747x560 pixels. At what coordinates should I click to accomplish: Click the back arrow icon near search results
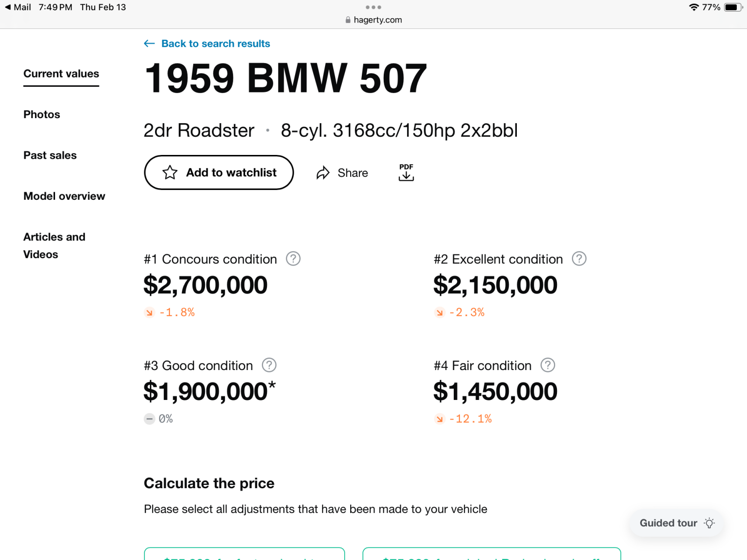coord(149,43)
